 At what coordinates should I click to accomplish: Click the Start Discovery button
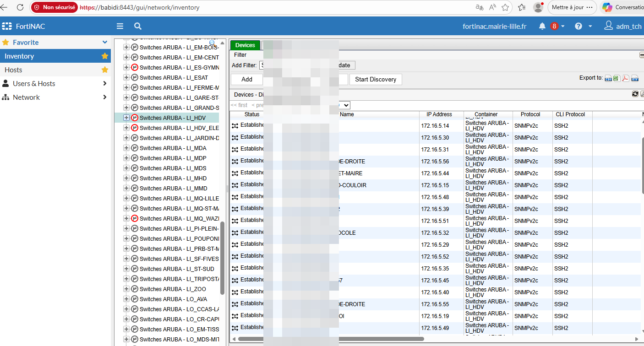pyautogui.click(x=376, y=79)
